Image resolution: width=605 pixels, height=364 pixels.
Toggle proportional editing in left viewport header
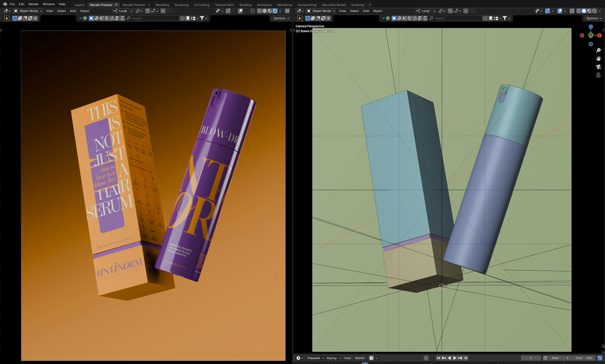pos(163,11)
